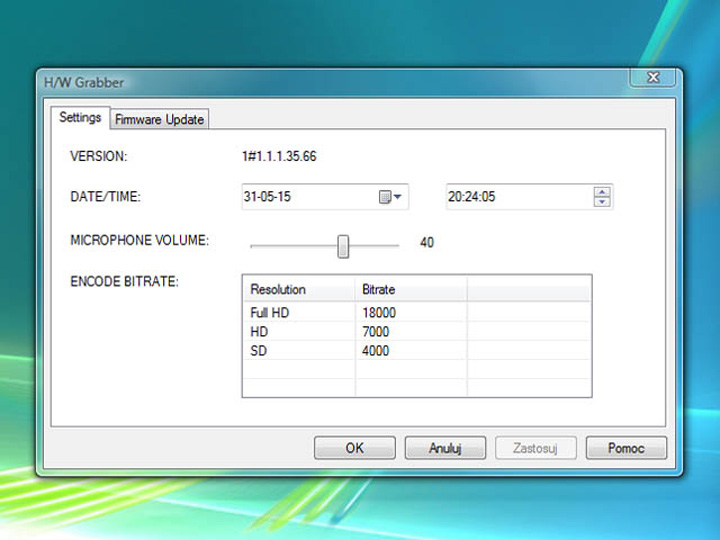Click the time field showing 20:24:05
The image size is (720, 540).
(529, 197)
